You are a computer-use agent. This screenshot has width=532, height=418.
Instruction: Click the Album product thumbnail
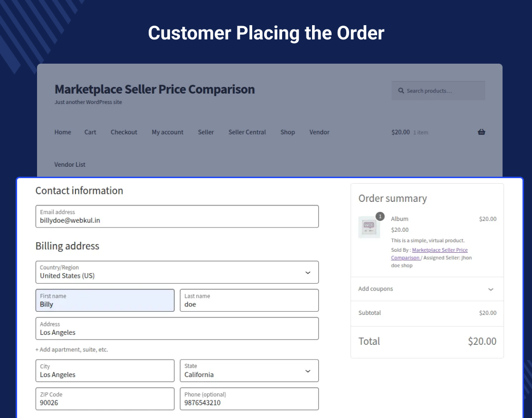(x=369, y=228)
